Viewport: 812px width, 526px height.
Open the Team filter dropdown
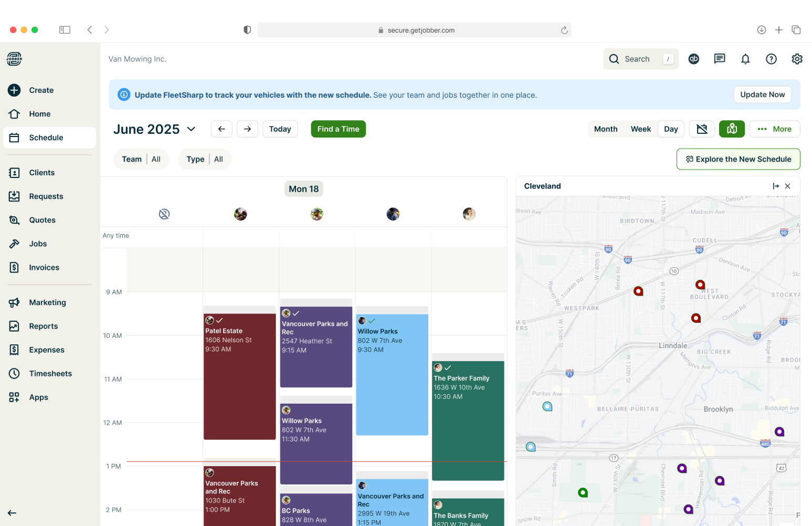click(x=141, y=160)
